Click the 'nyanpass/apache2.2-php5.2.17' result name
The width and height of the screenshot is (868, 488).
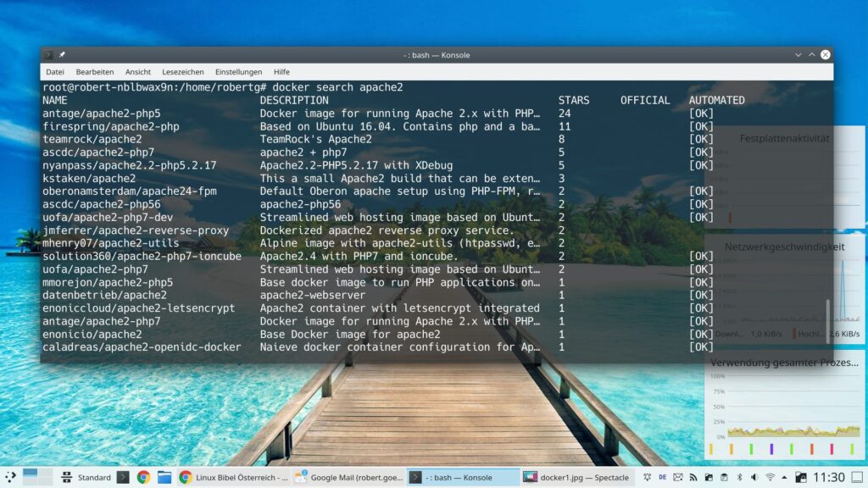coord(130,165)
